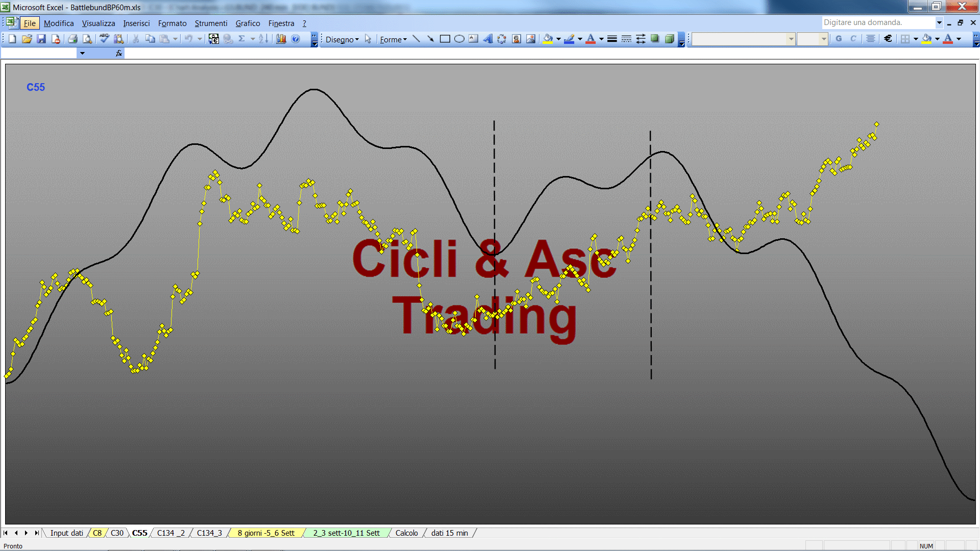Open 8 giorni -5_6 Sett sheet
The image size is (980, 551).
(266, 533)
